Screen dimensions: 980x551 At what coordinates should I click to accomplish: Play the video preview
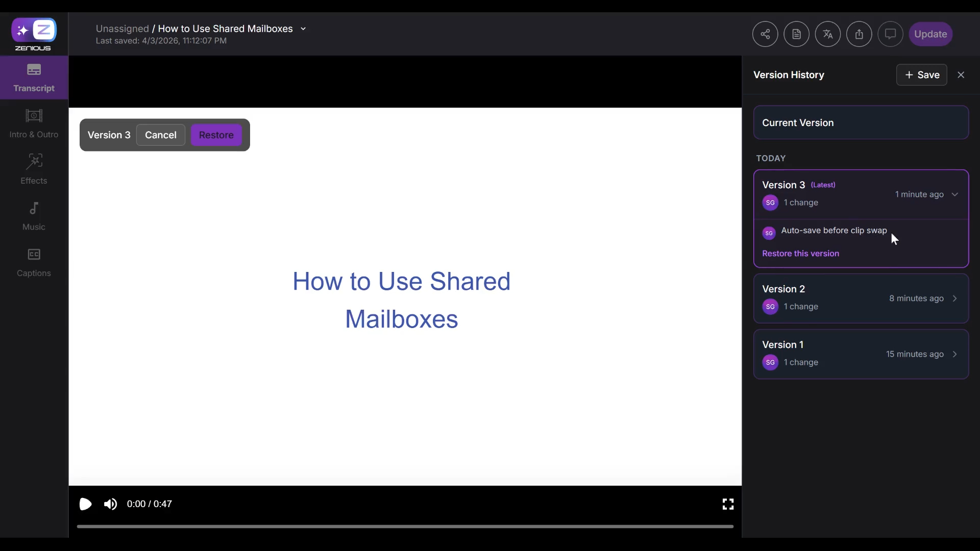click(85, 504)
